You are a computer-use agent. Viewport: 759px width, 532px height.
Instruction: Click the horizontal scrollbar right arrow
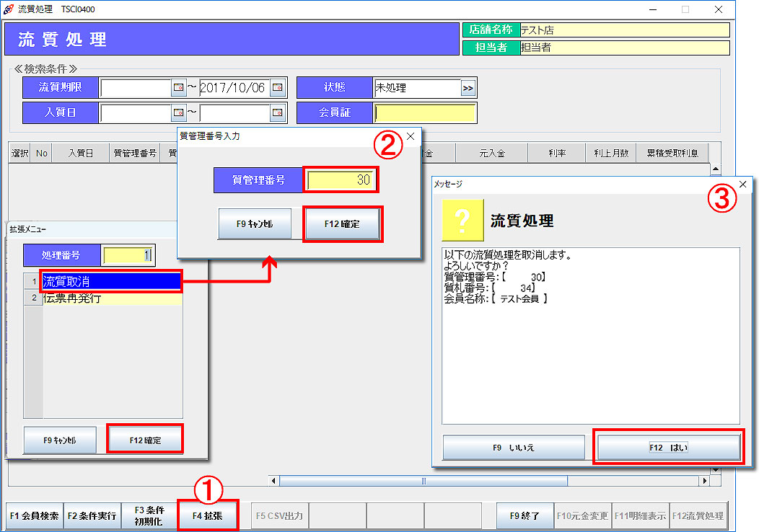tap(705, 481)
